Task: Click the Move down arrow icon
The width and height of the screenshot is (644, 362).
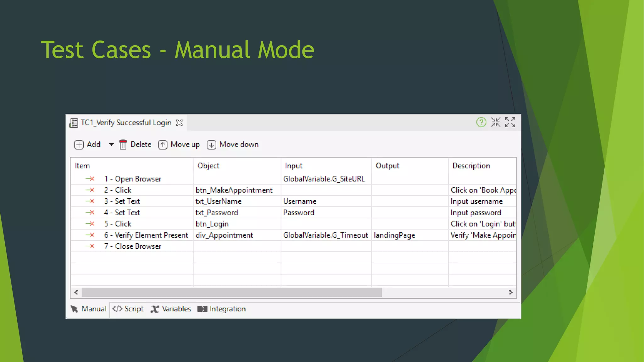Action: point(211,145)
